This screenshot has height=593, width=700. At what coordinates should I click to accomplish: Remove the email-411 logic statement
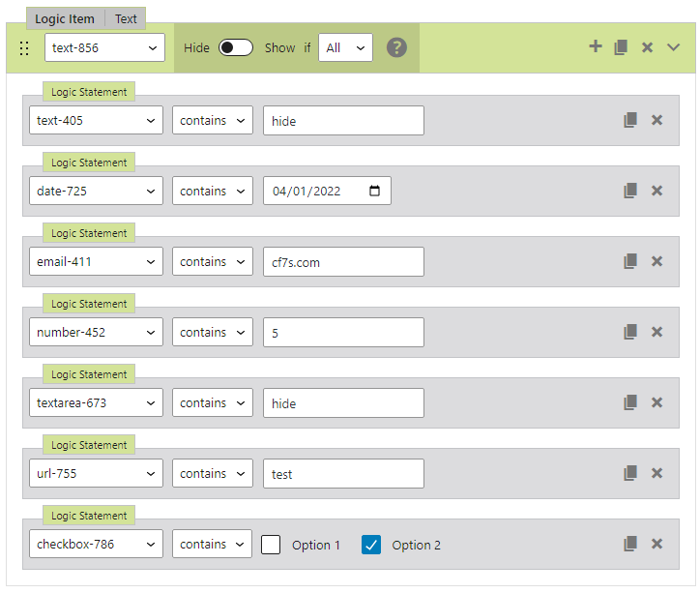coord(656,261)
